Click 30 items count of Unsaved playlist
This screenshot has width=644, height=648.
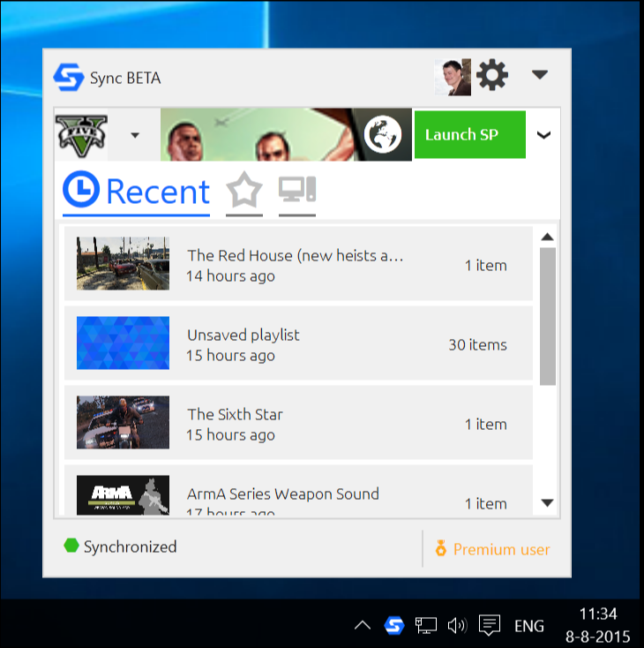(x=477, y=344)
